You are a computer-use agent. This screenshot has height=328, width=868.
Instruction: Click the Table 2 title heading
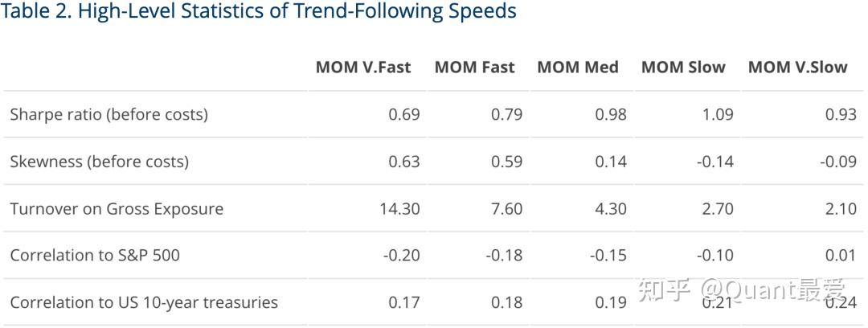tap(259, 12)
